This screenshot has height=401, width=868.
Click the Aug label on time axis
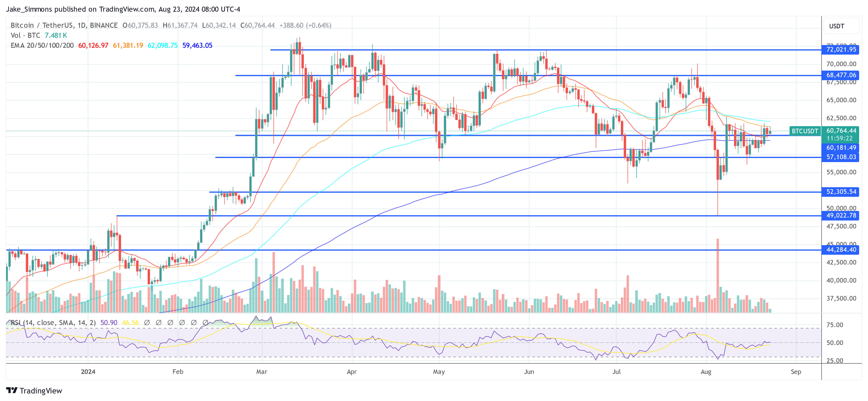(x=706, y=372)
